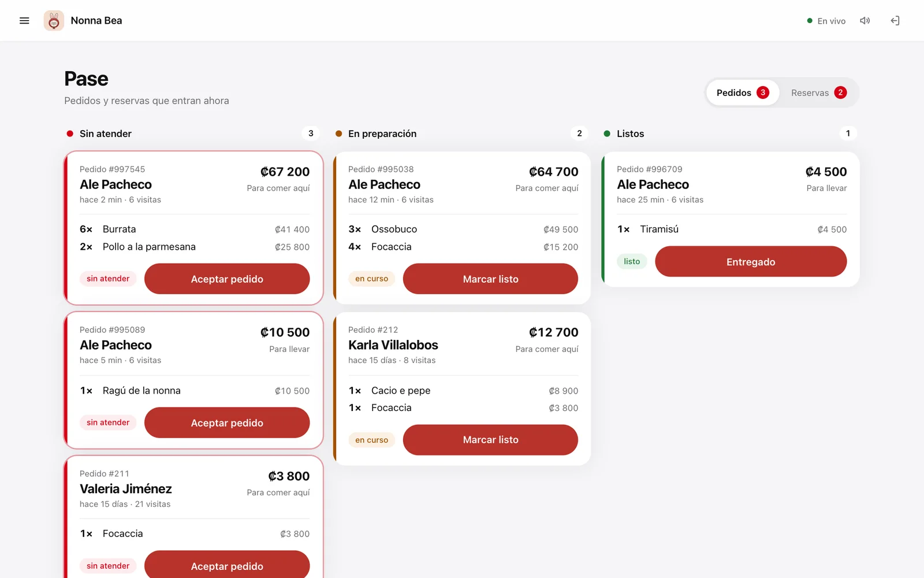Select the Cacio e pepe item
This screenshot has width=924, height=578.
click(x=463, y=391)
